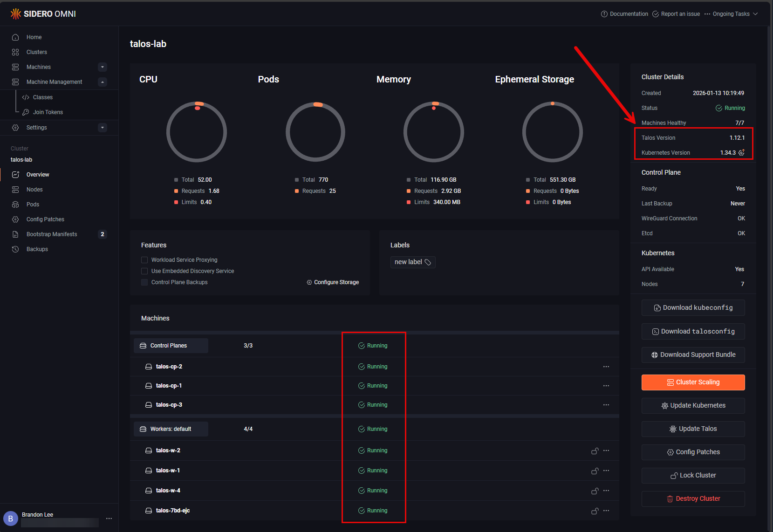Image resolution: width=773 pixels, height=532 pixels.
Task: Open the talos-w-4 machine row
Action: click(375, 491)
